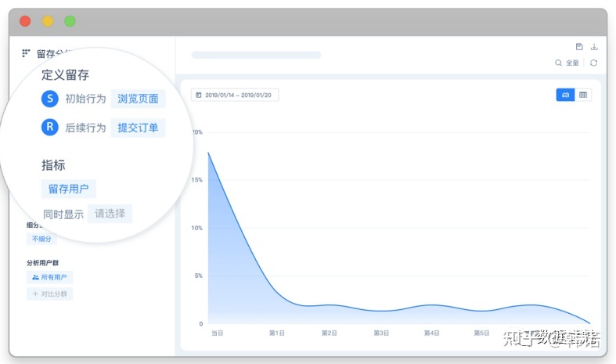Click the yellow macOS window button

pyautogui.click(x=48, y=21)
